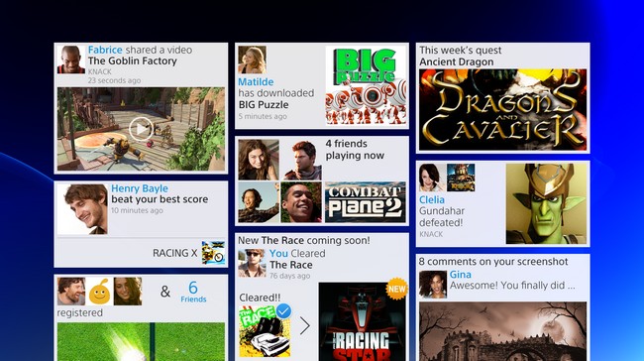Viewport: 644px width, 361px height.
Task: Open Fabrice's profile avatar
Action: click(71, 60)
